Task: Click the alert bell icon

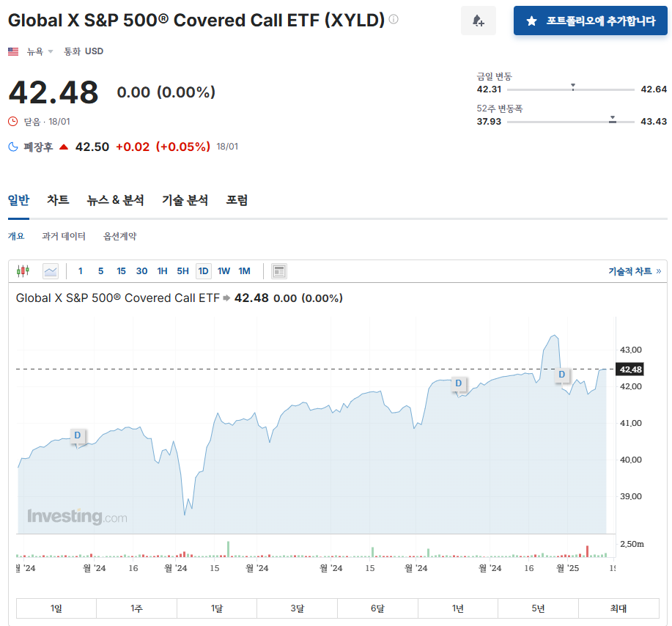Action: 478,20
